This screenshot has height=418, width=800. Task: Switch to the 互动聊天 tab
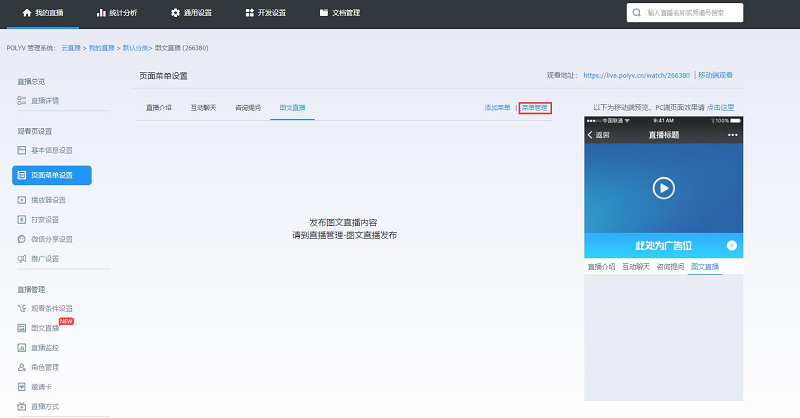coord(203,107)
